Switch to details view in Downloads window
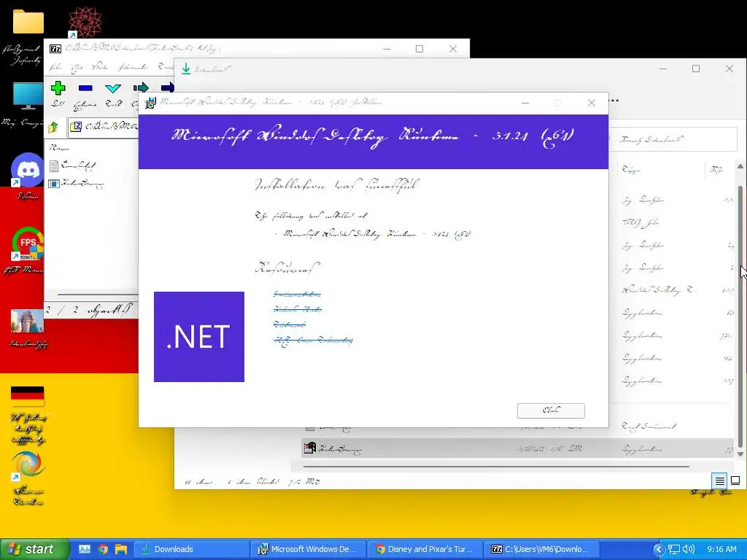This screenshot has width=747, height=560. [x=719, y=481]
